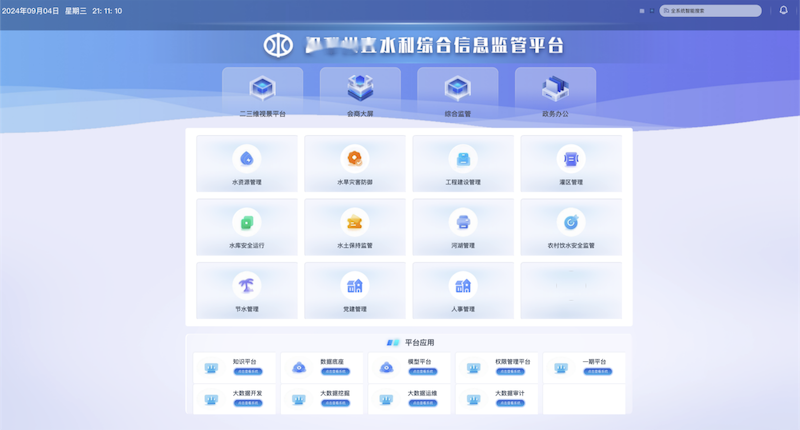Click the 大数据挖掘 monitor icon
Screen dimensions: 800x430
click(x=299, y=399)
